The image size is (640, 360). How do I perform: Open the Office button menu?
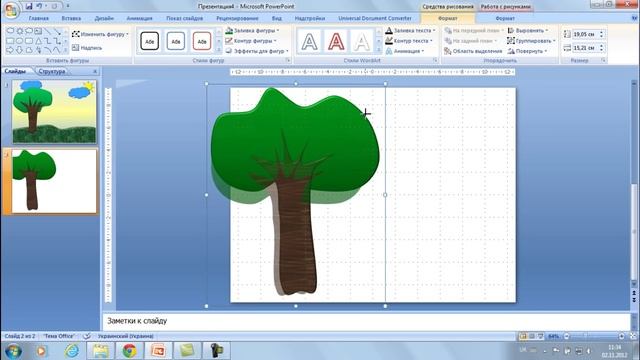[x=11, y=10]
